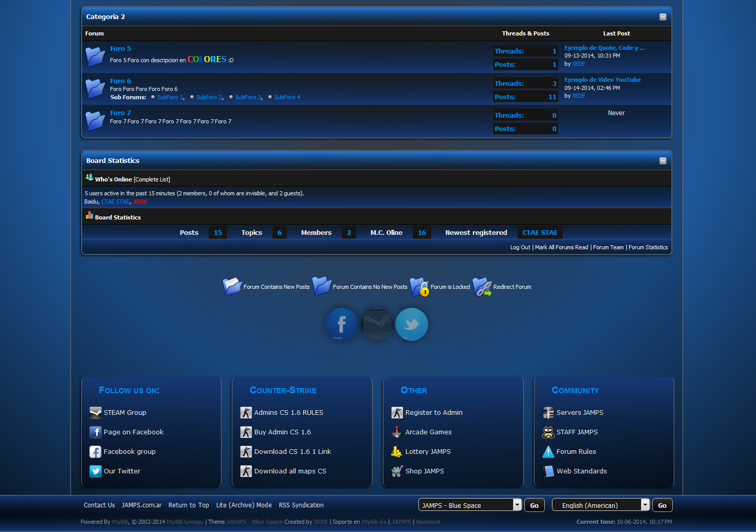Click the round Facebook social icon
This screenshot has width=756, height=532.
pos(341,324)
